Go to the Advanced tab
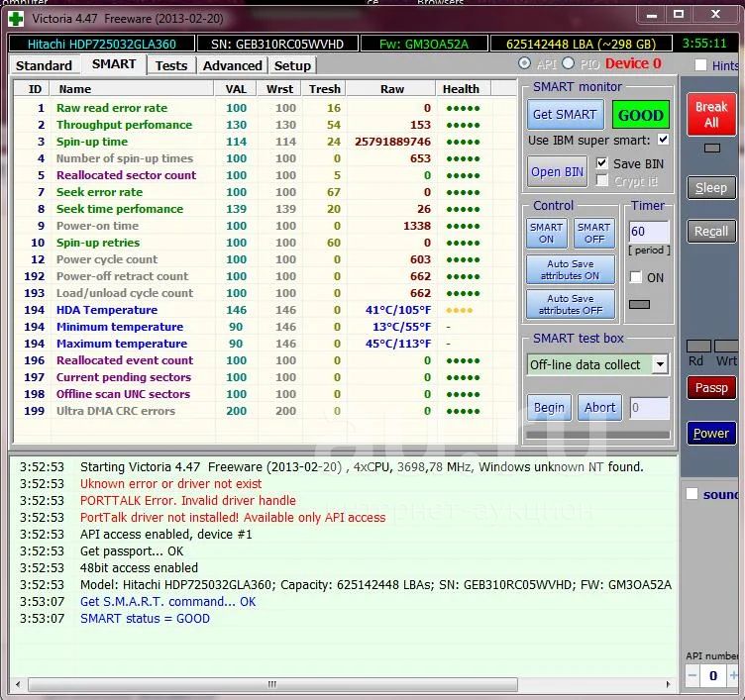 click(x=233, y=65)
